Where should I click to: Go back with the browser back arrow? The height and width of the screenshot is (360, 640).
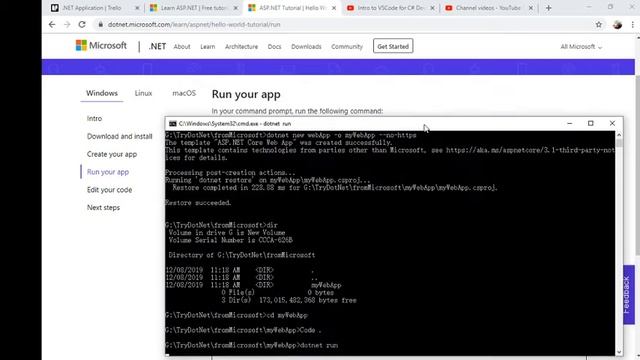pos(52,24)
